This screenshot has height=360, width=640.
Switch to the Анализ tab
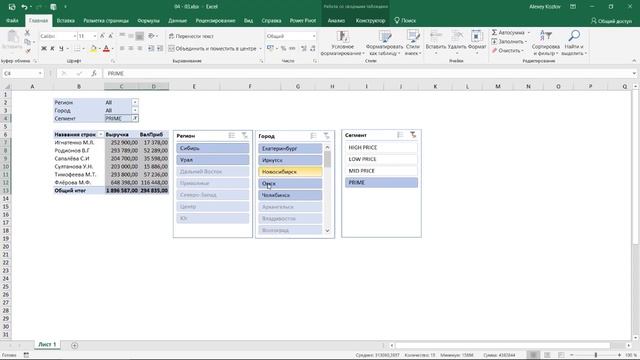pos(336,20)
